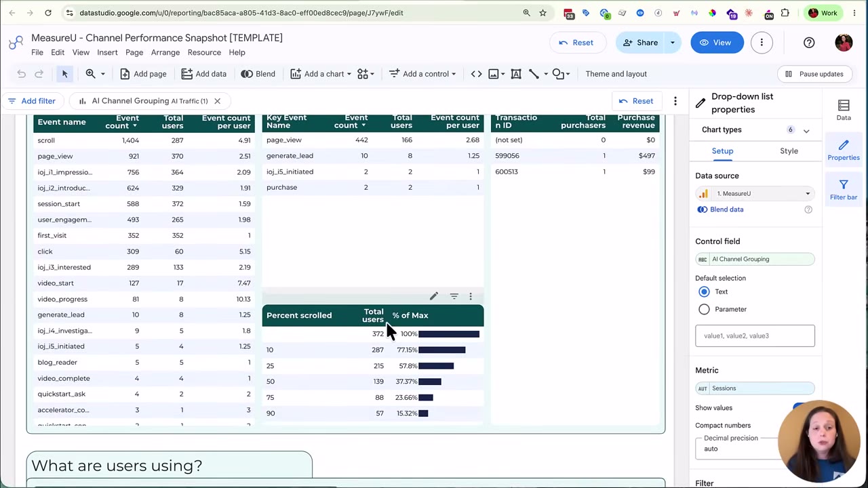Click the edit pencil icon above the Percent scrolled table
This screenshot has width=868, height=488.
434,296
